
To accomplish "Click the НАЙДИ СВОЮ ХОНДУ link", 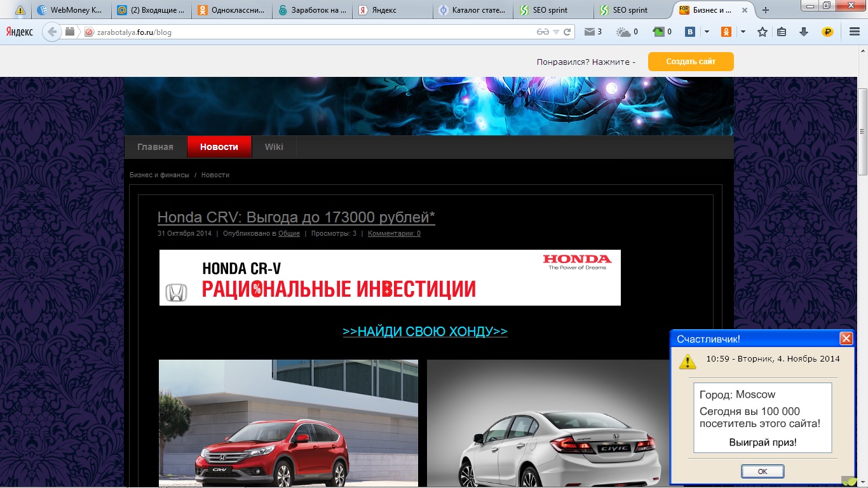I will [425, 331].
